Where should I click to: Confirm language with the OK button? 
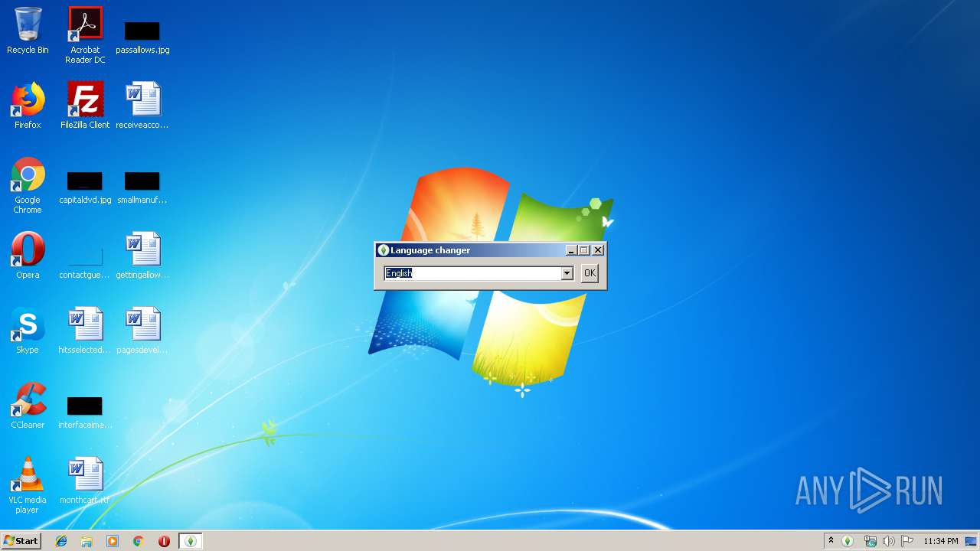[589, 273]
